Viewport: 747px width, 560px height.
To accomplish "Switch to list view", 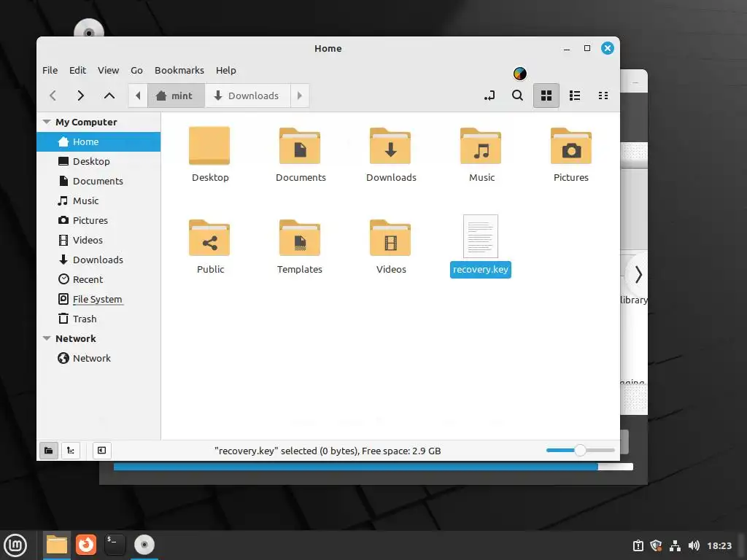I will (575, 96).
